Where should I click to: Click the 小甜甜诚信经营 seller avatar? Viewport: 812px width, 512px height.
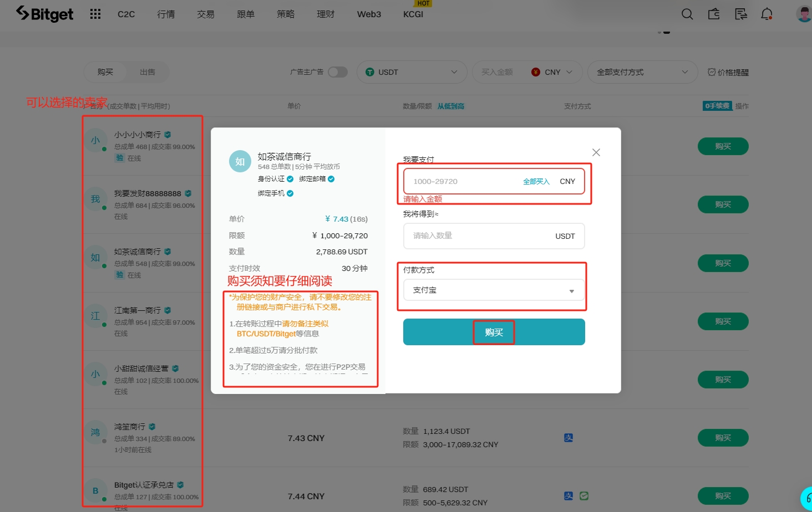pos(95,374)
